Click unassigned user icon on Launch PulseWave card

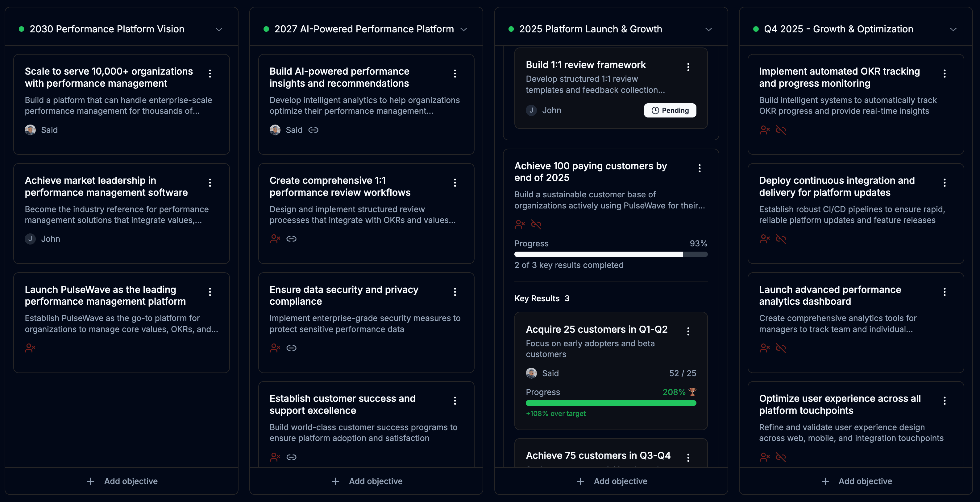click(x=30, y=348)
